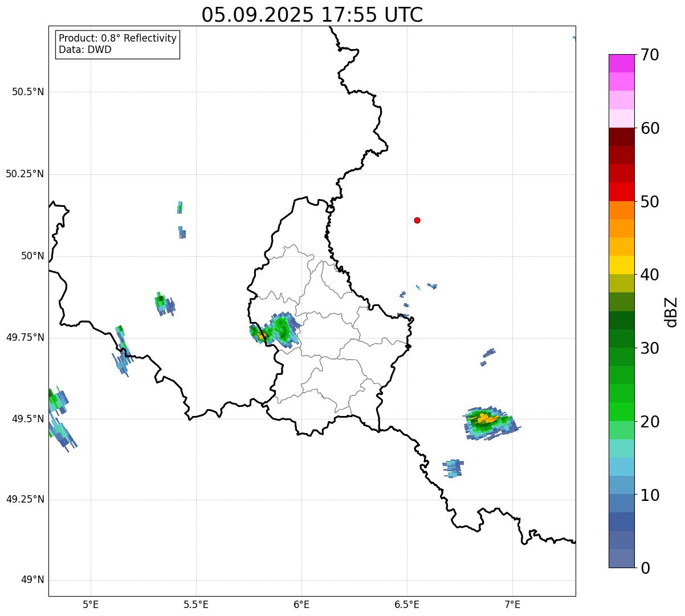Click the 7°E longitude axis label
685x616 pixels.
point(512,604)
